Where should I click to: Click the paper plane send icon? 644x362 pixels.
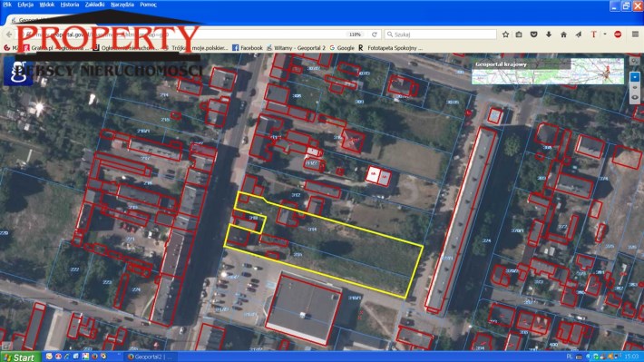[579, 34]
